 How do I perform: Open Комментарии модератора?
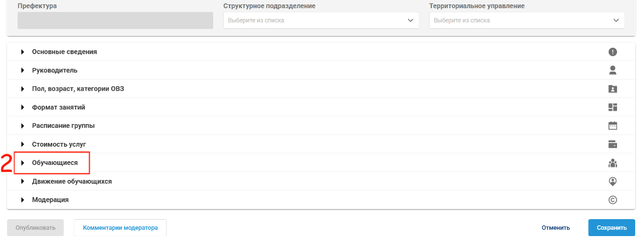pyautogui.click(x=120, y=228)
